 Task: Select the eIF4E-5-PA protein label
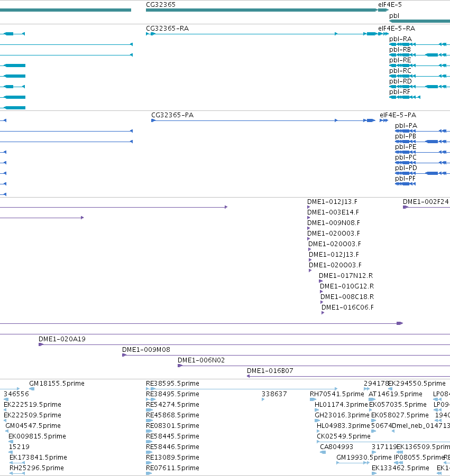pos(398,115)
